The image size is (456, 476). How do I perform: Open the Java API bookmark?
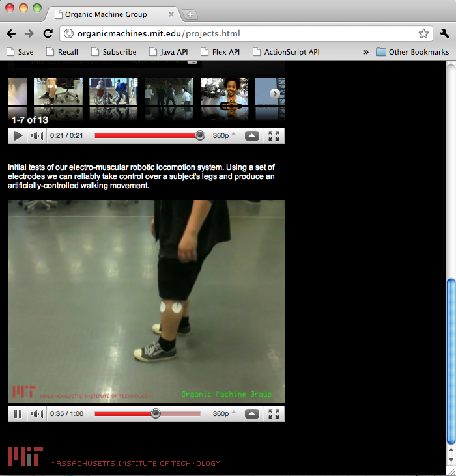coord(169,52)
